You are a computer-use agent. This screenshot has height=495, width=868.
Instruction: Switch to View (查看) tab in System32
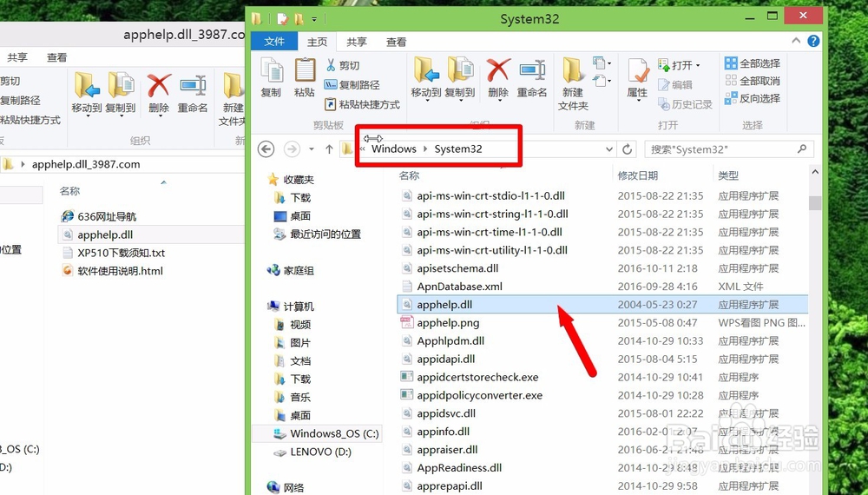[396, 42]
